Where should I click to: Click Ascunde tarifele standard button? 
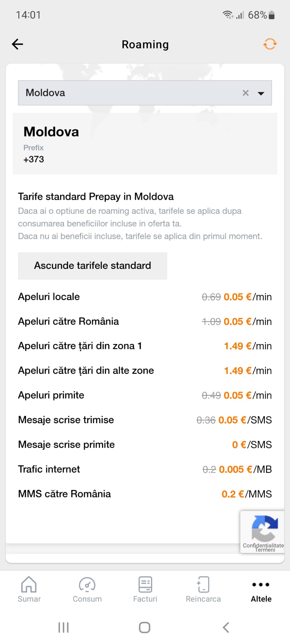93,266
